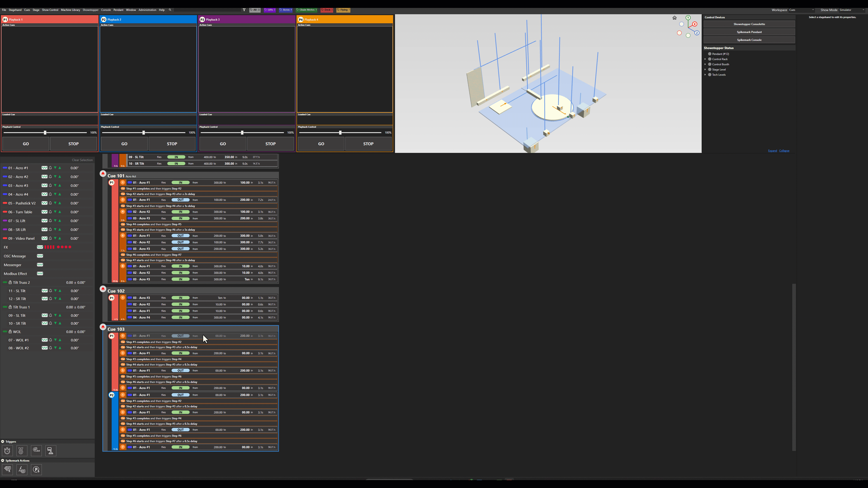Screen dimensions: 868x488
Task: Click the function motor Spikemark action
Action: click(x=22, y=469)
